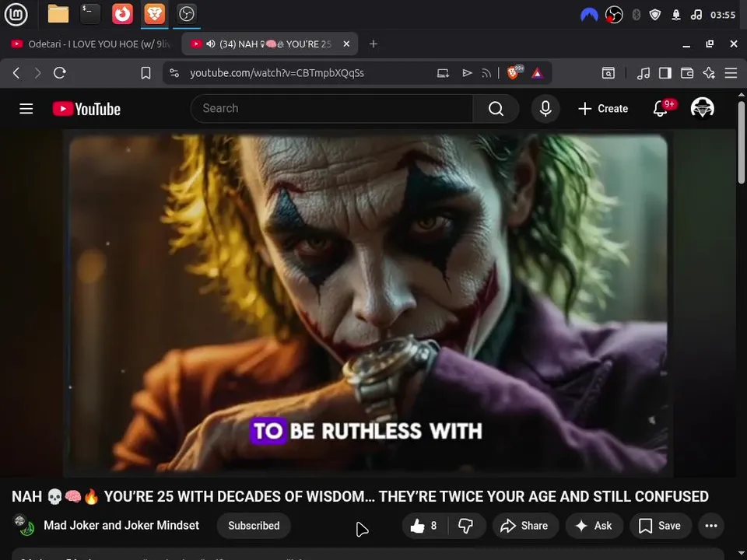This screenshot has width=747, height=560.
Task: Open the YouTube guide menu
Action: [x=26, y=109]
